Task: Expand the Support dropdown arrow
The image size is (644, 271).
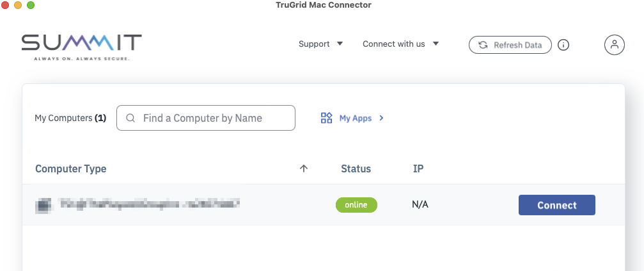Action: point(340,44)
